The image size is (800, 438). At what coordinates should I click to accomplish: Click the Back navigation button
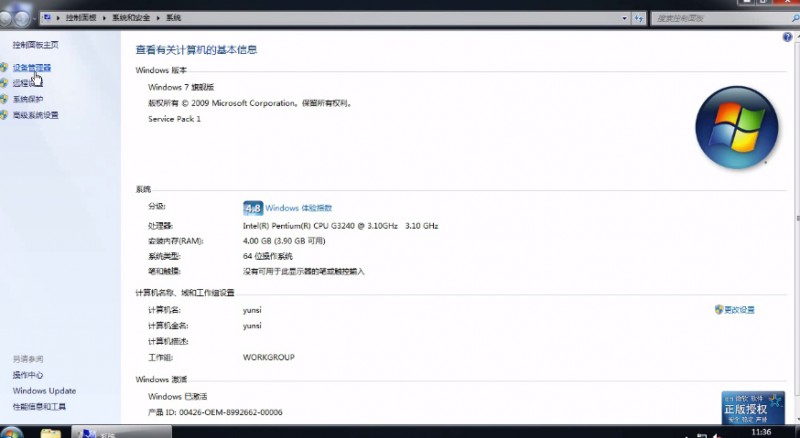[5, 19]
